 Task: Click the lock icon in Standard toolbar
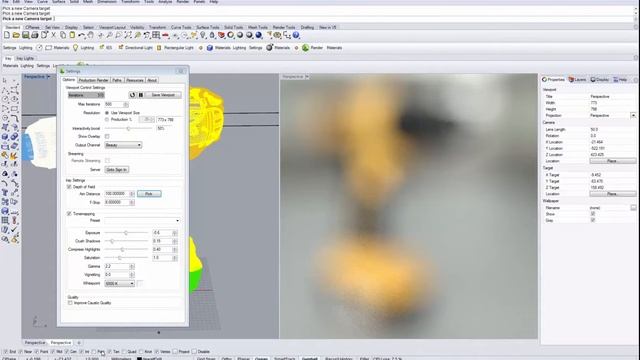point(212,36)
